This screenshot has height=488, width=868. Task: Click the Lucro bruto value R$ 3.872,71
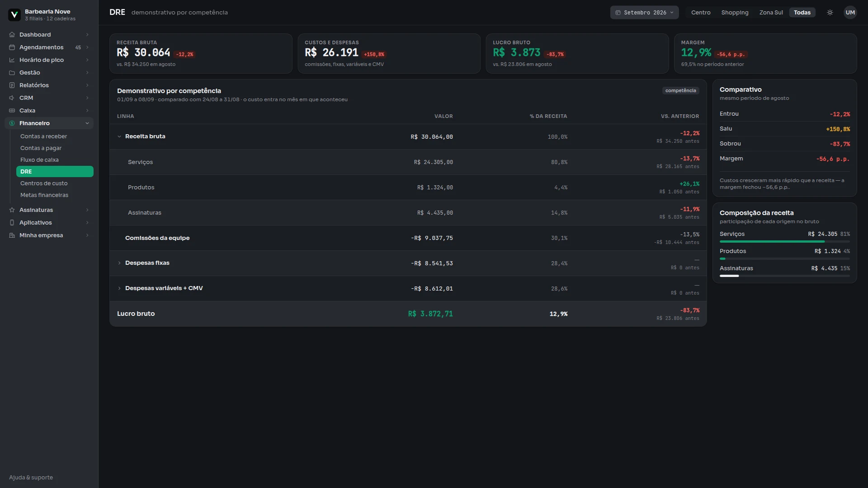430,314
